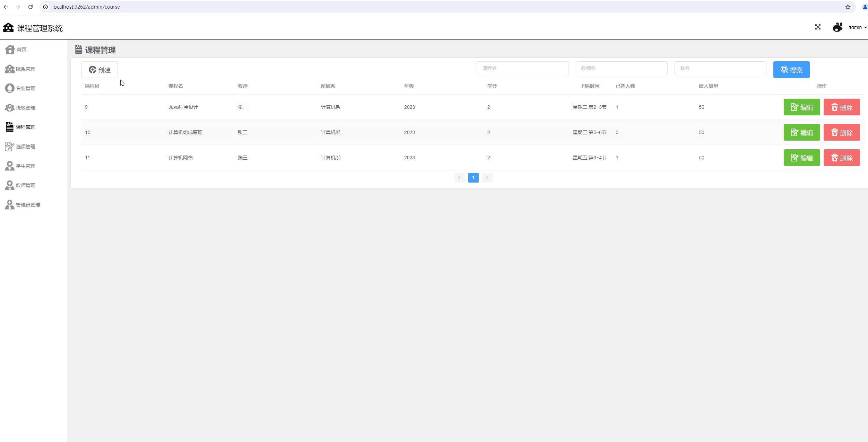
Task: Delete the Java程序设计 course
Action: tap(842, 107)
